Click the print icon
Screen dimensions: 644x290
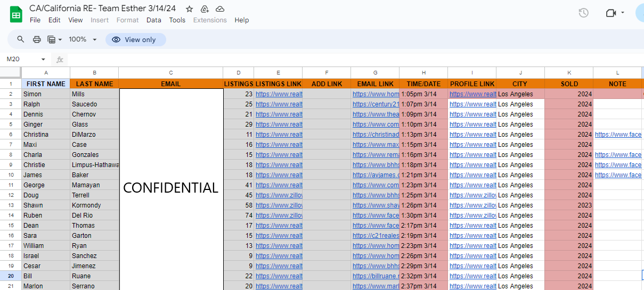point(37,39)
